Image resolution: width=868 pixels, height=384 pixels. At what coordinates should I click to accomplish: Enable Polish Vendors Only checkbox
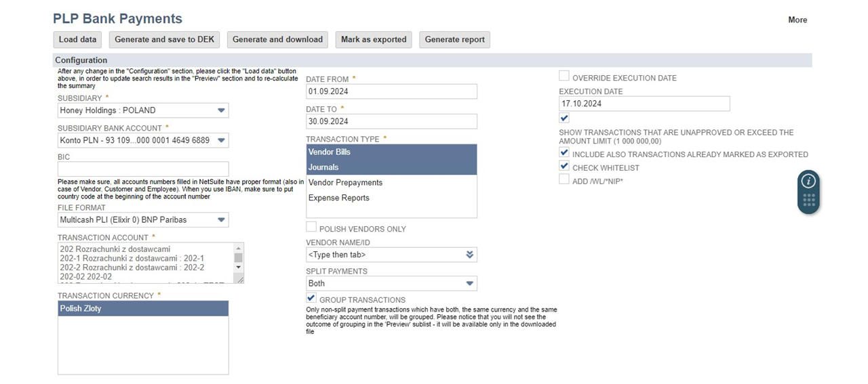pos(311,228)
